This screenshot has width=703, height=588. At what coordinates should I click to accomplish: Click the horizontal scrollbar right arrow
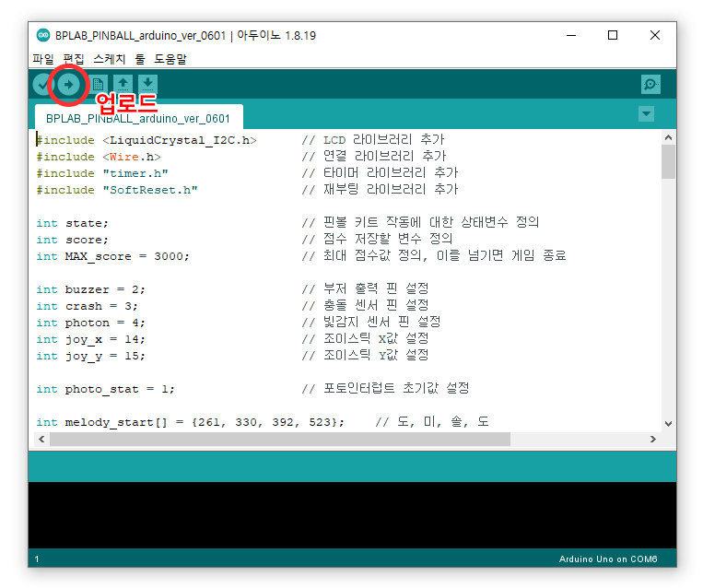pyautogui.click(x=653, y=439)
